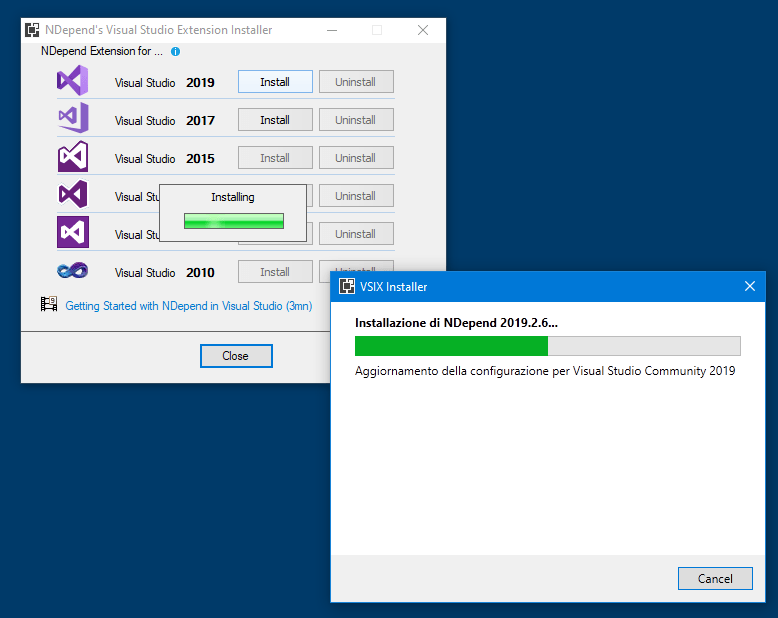Uninstall the extension from Visual Studio 2019
778x618 pixels.
tap(356, 82)
